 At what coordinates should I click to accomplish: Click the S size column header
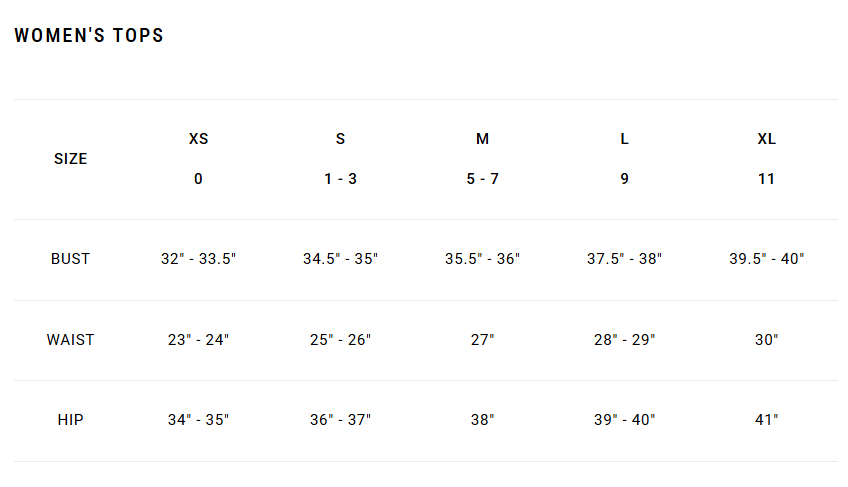tap(340, 139)
